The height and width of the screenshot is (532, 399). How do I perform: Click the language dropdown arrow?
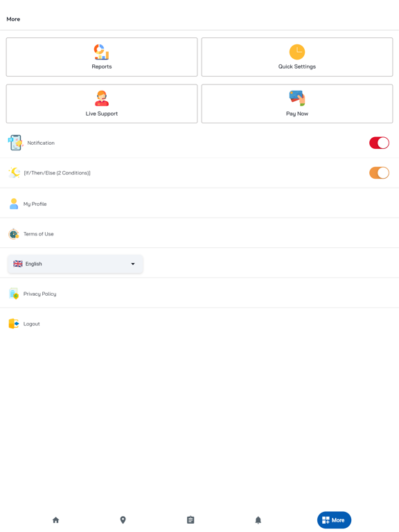pyautogui.click(x=133, y=264)
